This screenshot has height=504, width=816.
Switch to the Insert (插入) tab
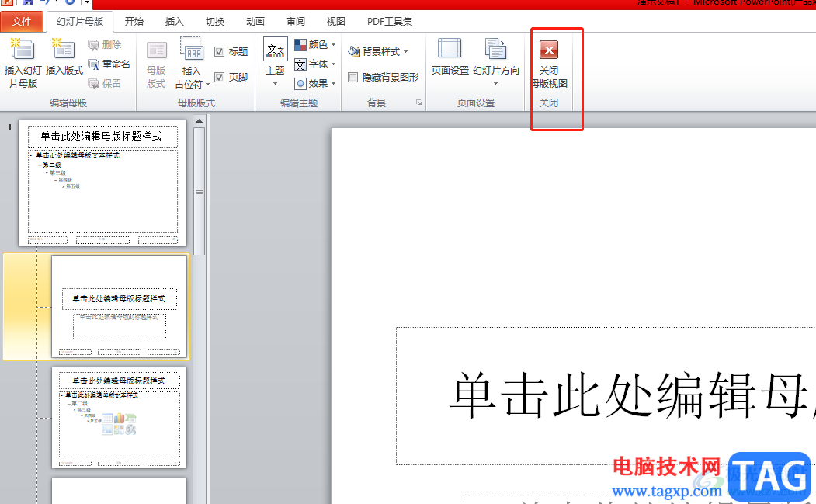[175, 21]
